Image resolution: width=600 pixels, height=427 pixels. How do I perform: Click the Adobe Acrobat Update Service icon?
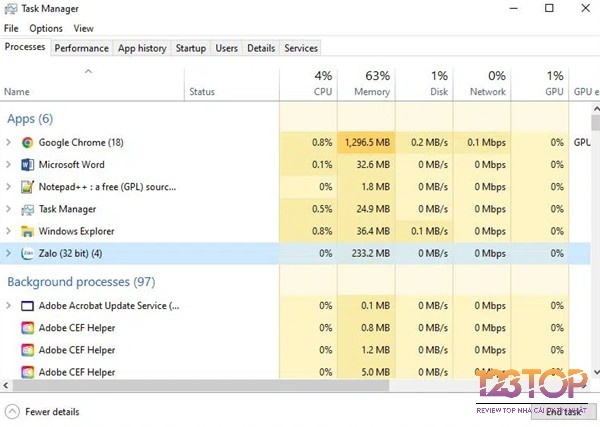point(27,306)
